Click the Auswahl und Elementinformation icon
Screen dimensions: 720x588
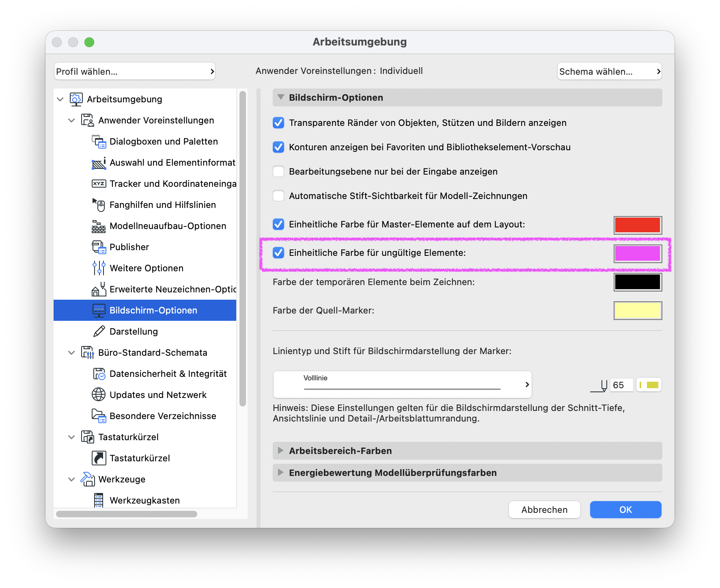(99, 162)
